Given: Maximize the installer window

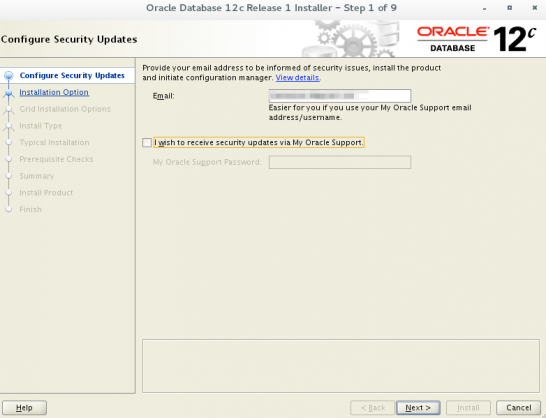Looking at the screenshot, I should click(509, 8).
